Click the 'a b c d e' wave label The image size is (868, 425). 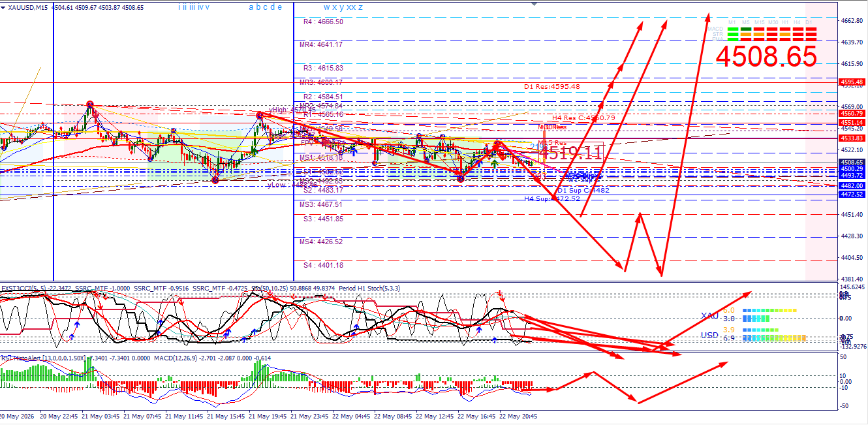(266, 7)
